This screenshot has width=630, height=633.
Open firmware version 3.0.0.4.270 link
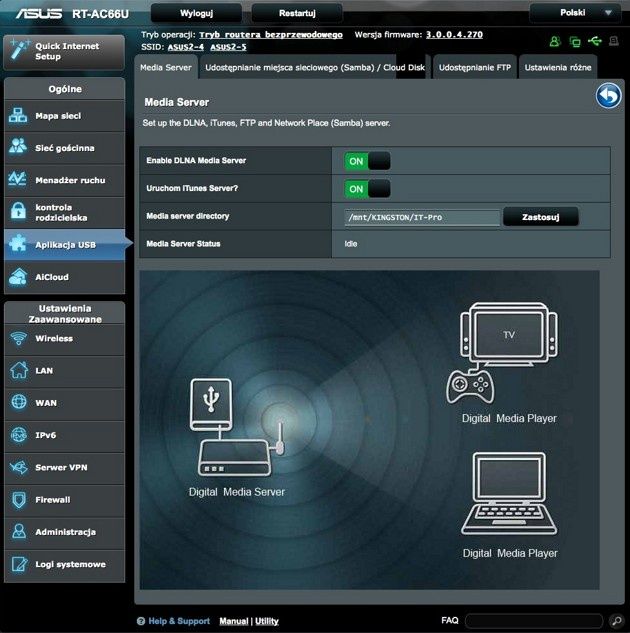[454, 35]
